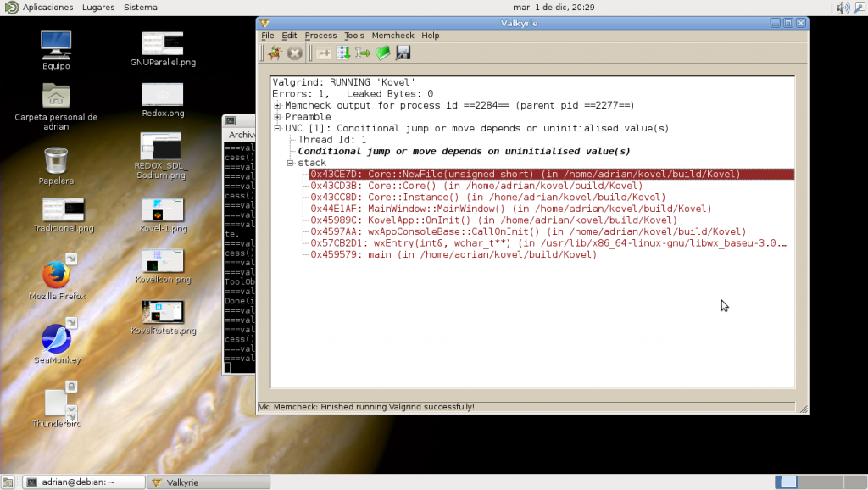
Task: Click the Valkyrie window resize grip
Action: pyautogui.click(x=804, y=409)
